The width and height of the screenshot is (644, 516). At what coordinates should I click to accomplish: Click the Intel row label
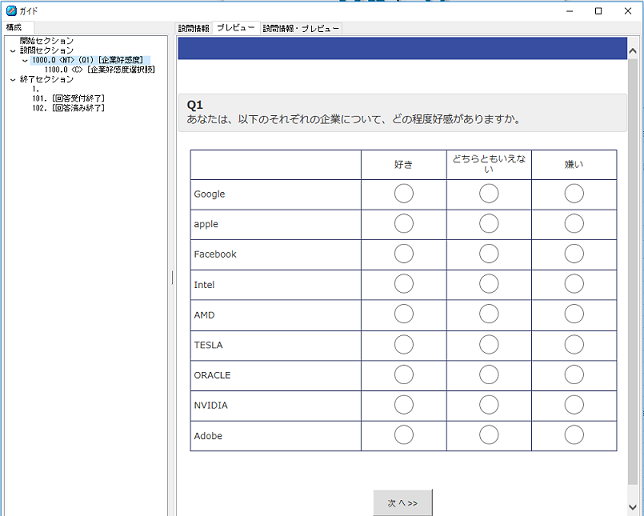(204, 285)
